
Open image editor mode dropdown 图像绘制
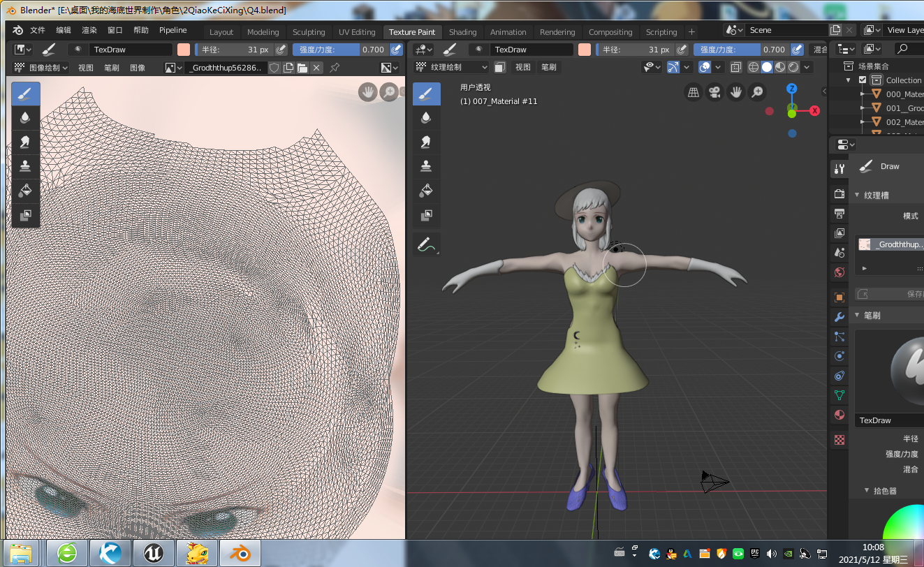[x=41, y=68]
